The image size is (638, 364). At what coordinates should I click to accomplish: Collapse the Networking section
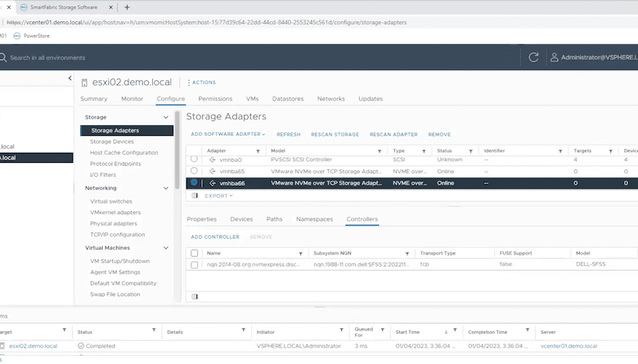[x=166, y=188]
